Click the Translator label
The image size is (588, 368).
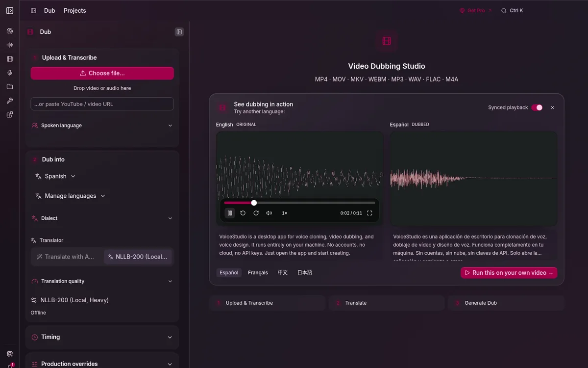click(51, 240)
